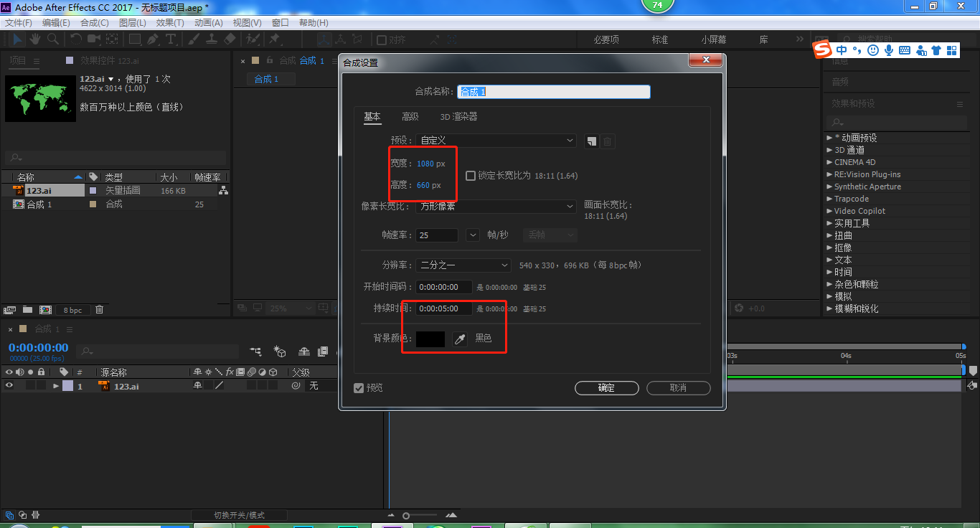
Task: Expand the 123.ai layer properties
Action: (x=56, y=386)
